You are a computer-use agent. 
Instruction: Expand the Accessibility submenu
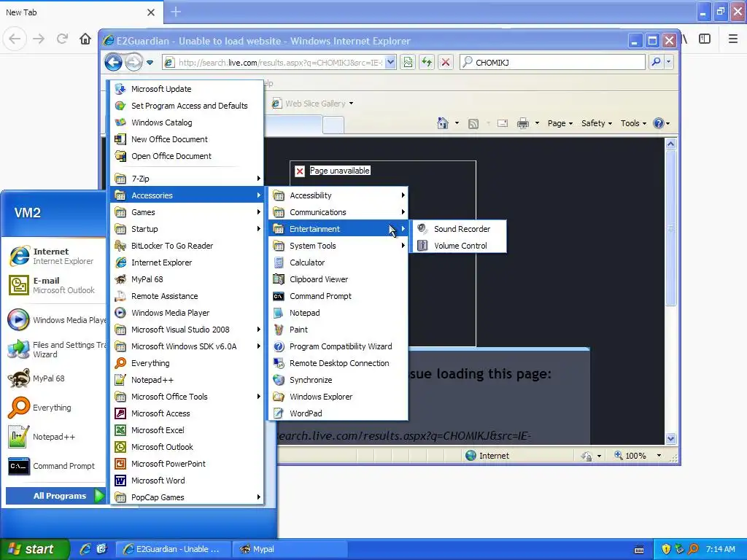pyautogui.click(x=338, y=195)
